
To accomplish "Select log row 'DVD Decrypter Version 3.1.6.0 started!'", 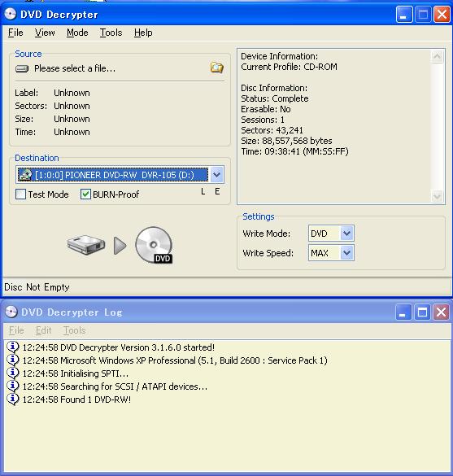I will point(118,347).
